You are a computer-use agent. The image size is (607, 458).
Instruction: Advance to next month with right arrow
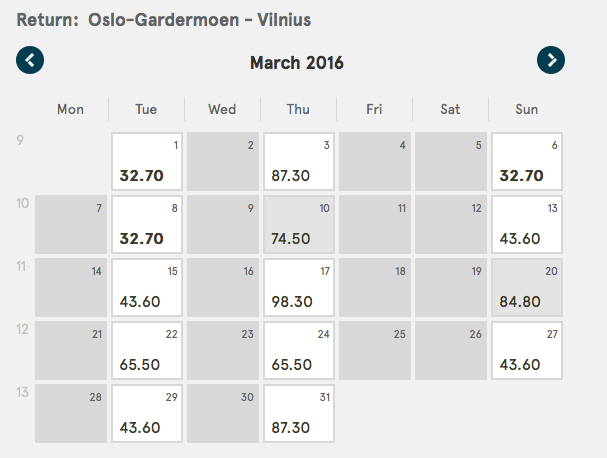[550, 60]
